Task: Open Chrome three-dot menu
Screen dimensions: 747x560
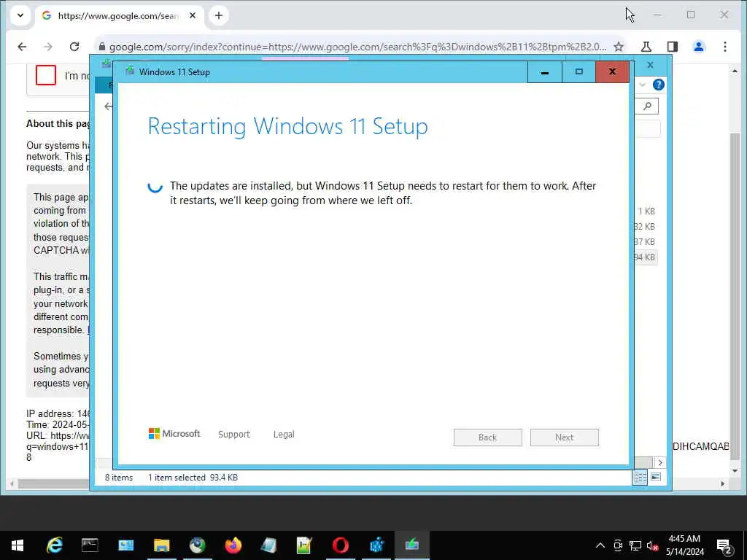Action: pyautogui.click(x=724, y=47)
